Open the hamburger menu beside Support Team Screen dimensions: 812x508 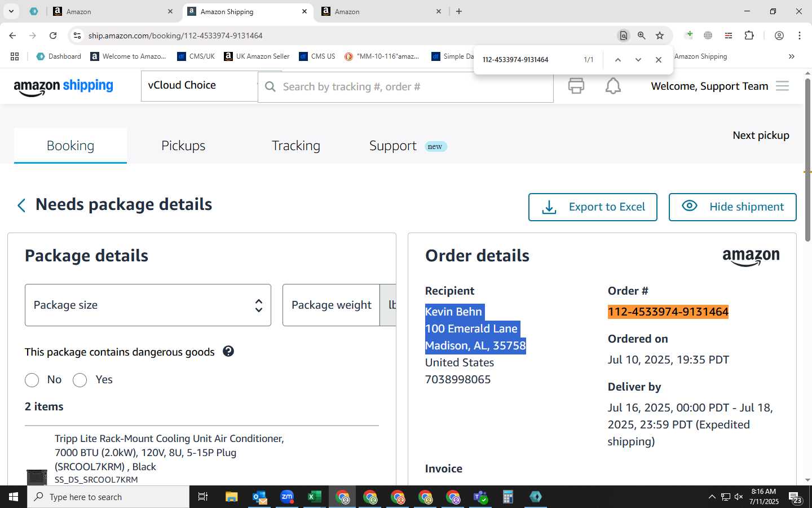click(x=782, y=86)
